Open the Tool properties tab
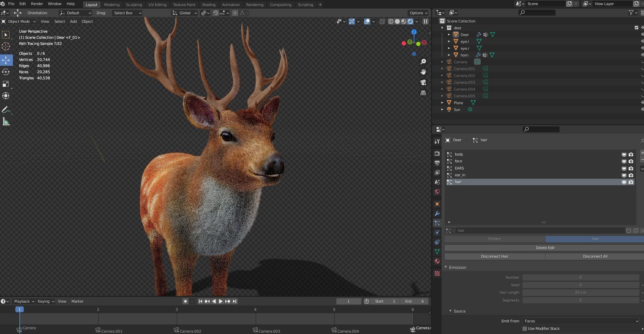The height and width of the screenshot is (334, 644). pyautogui.click(x=437, y=141)
